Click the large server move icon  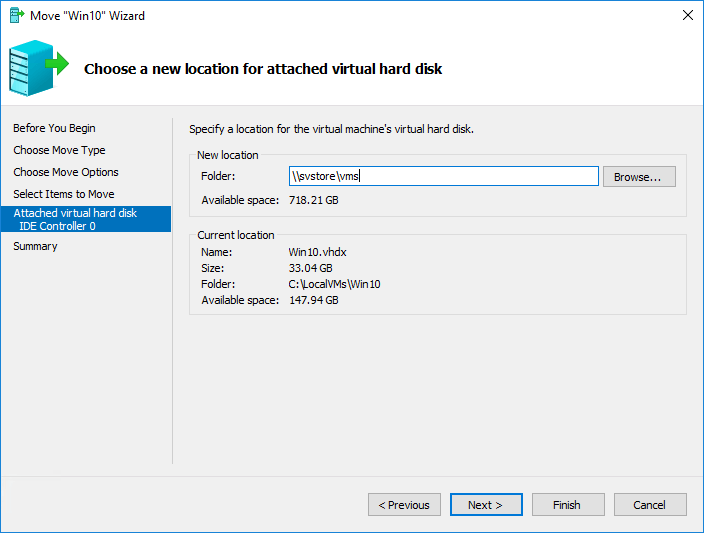click(39, 68)
